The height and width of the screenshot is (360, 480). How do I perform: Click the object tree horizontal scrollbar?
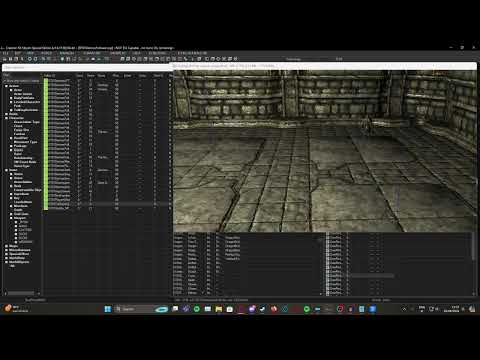(x=22, y=294)
